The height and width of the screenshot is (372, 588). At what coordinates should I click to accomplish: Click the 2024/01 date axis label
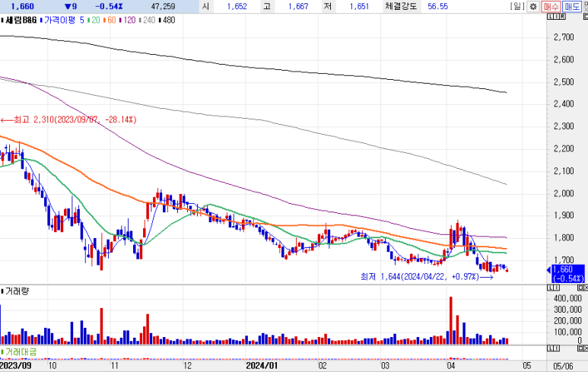point(262,366)
